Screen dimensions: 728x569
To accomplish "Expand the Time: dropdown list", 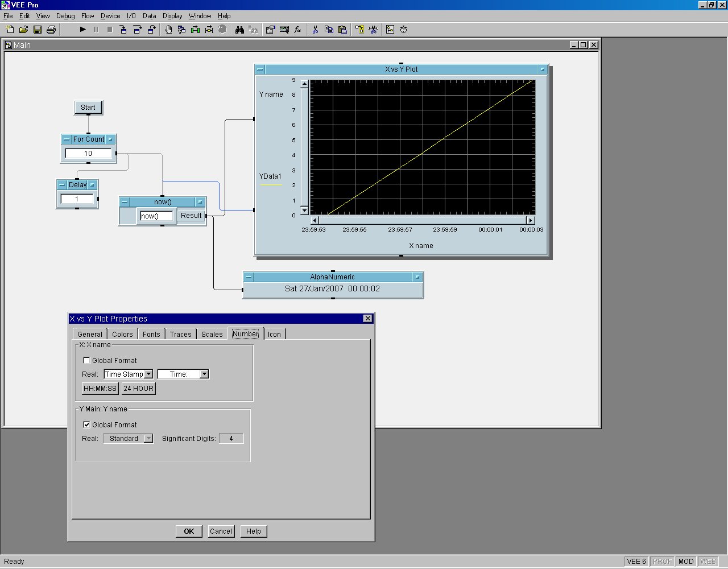I will click(204, 374).
